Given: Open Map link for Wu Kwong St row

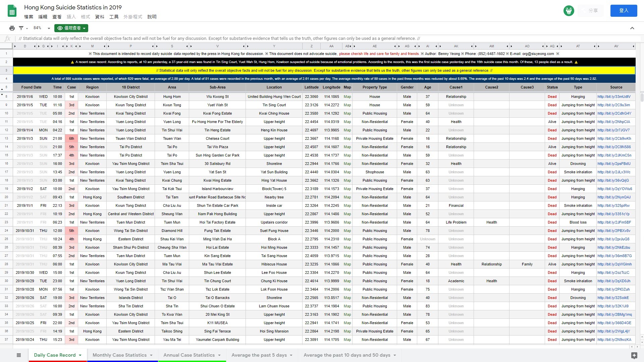Looking at the screenshot, I should pyautogui.click(x=347, y=97).
